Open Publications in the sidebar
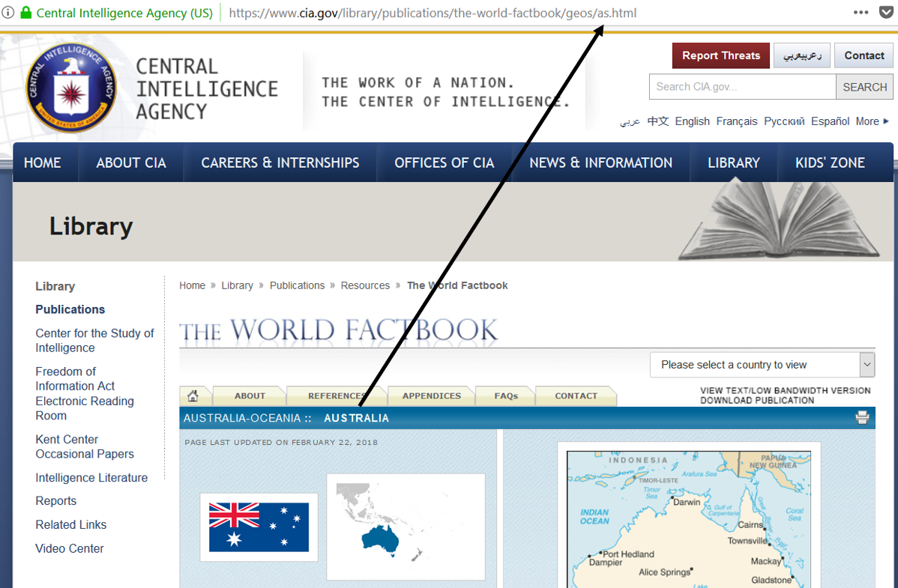The width and height of the screenshot is (898, 588). point(70,309)
